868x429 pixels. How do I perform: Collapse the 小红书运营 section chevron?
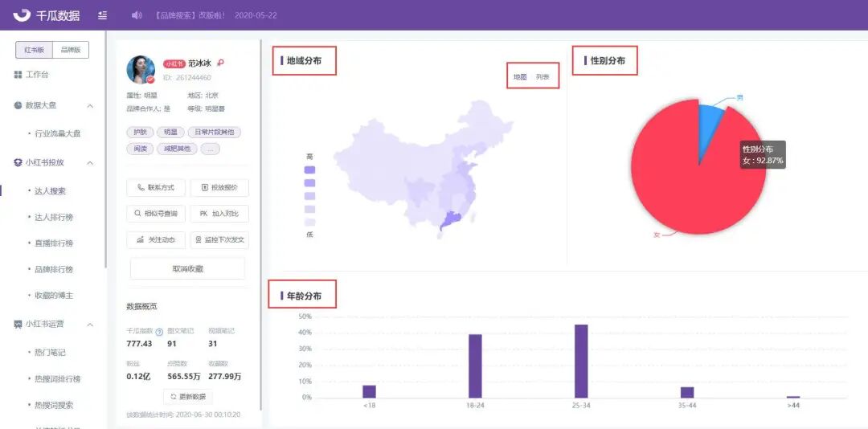[90, 325]
